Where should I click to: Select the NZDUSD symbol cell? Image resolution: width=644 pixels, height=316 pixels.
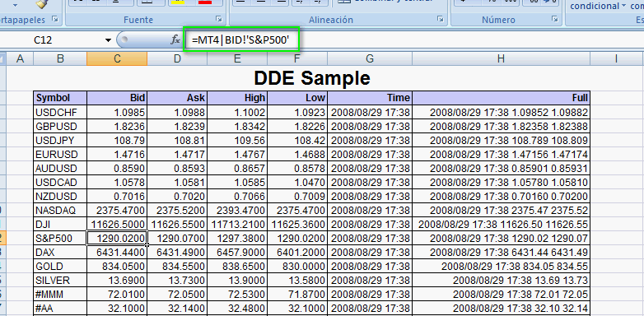(60, 196)
